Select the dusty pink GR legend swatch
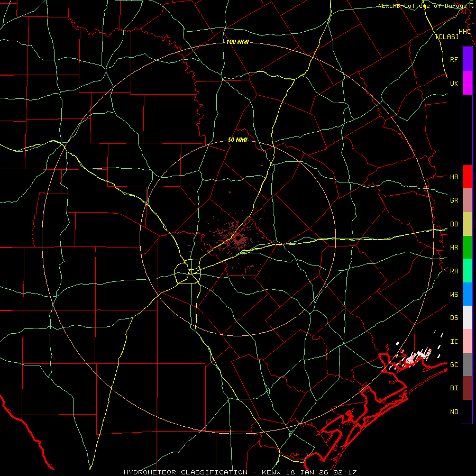Viewport: 476px width, 476px height. 467,200
